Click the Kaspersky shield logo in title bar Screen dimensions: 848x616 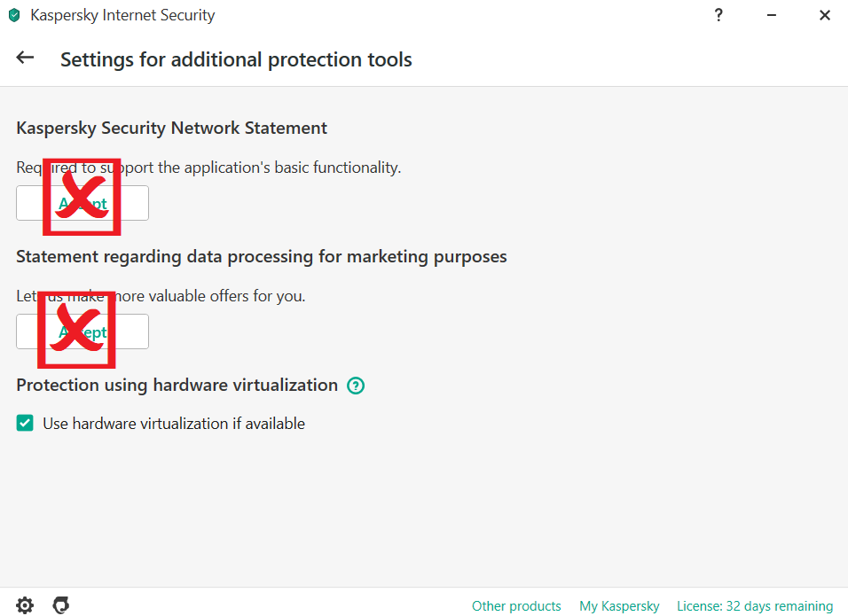click(13, 15)
